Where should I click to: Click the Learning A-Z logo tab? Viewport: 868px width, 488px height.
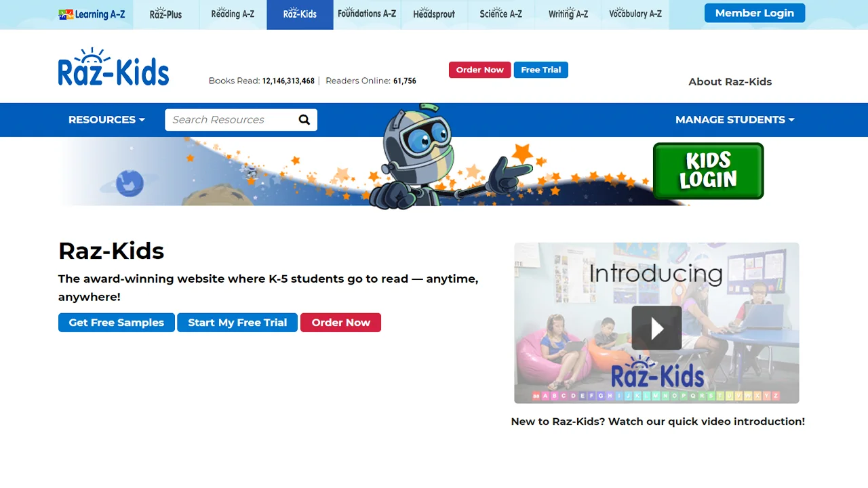pyautogui.click(x=92, y=14)
